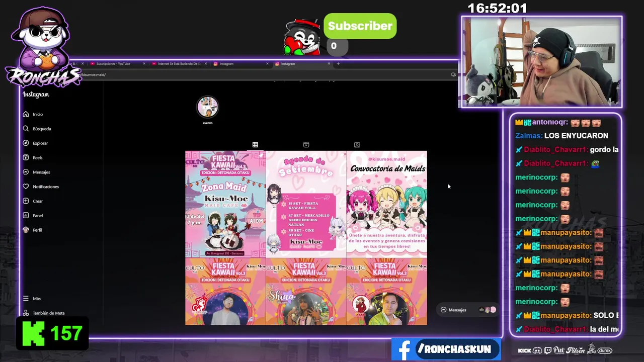Open the Notificaciones heart icon

point(26,187)
